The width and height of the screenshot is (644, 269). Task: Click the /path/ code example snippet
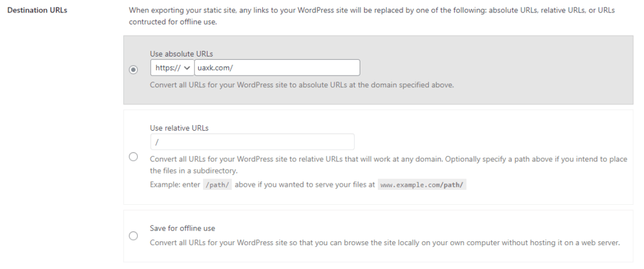pyautogui.click(x=218, y=185)
